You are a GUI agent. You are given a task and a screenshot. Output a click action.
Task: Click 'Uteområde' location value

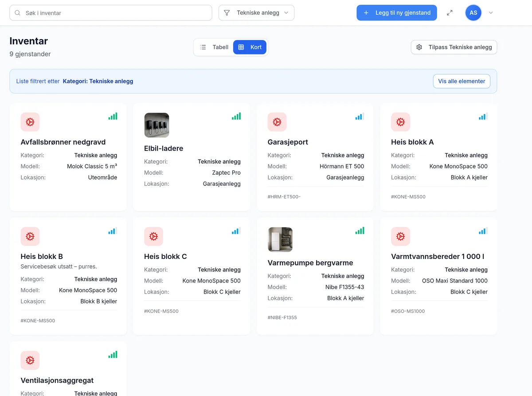103,177
